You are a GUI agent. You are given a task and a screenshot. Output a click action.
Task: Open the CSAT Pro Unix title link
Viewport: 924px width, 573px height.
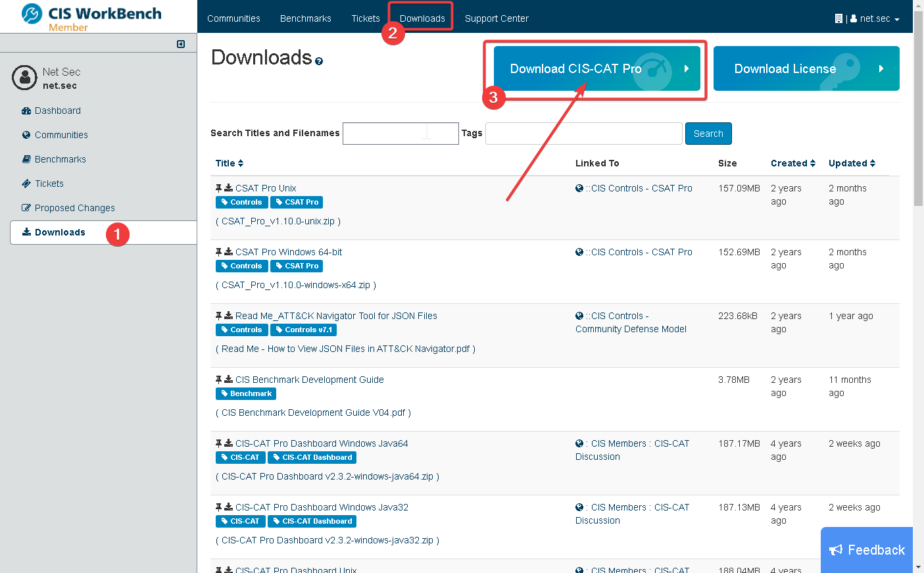pyautogui.click(x=266, y=188)
